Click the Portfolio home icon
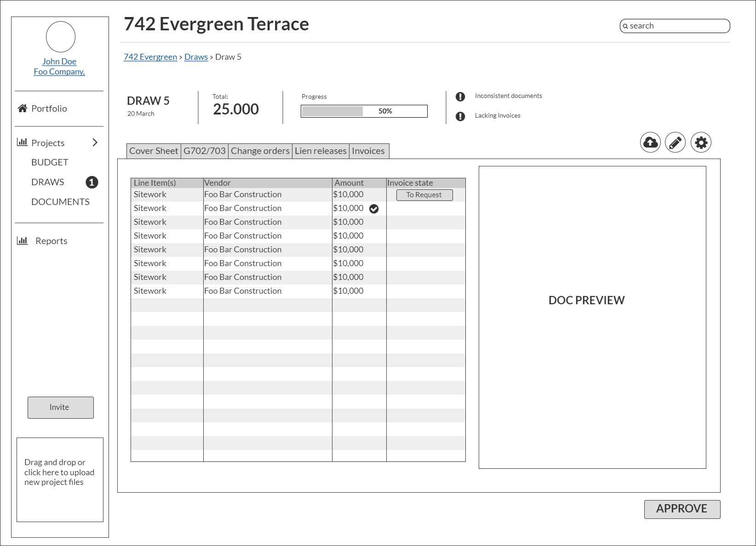756x546 pixels. click(23, 108)
